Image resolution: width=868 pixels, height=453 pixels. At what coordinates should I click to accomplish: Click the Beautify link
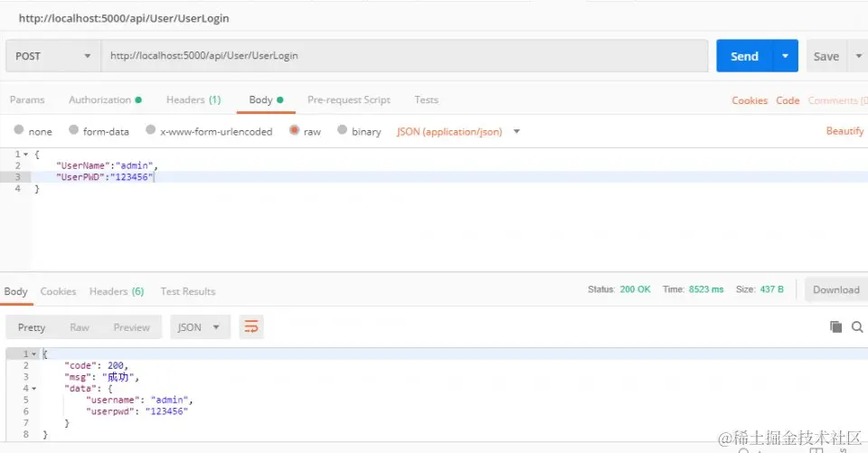tap(844, 131)
